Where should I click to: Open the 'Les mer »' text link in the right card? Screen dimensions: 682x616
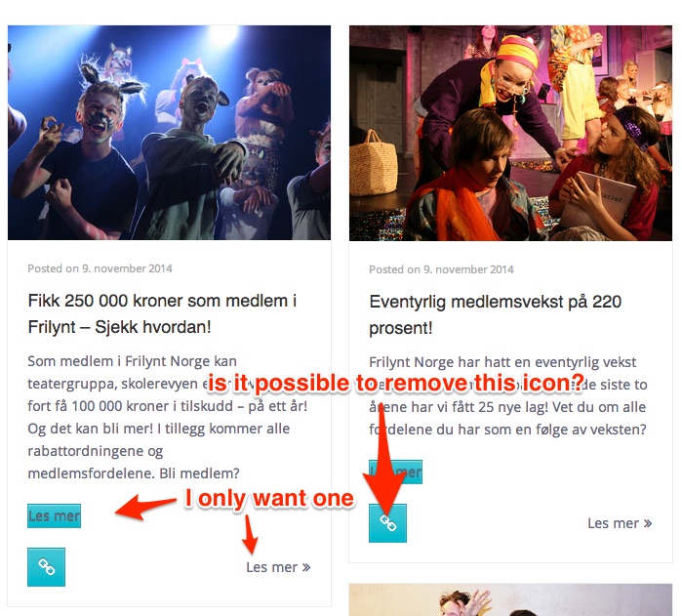click(x=620, y=523)
